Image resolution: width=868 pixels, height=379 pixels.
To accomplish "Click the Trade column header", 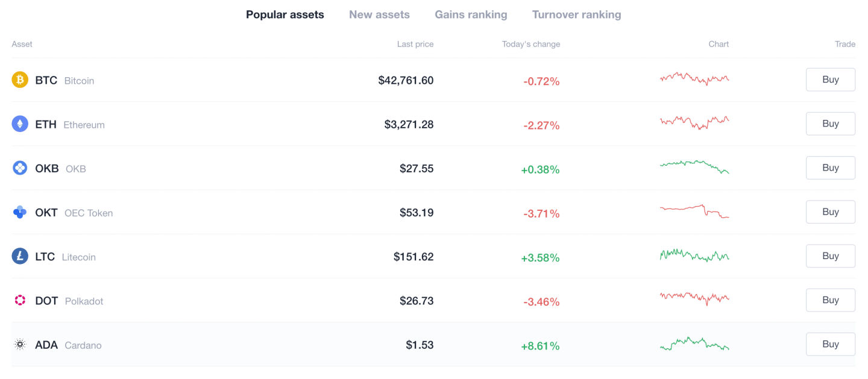I will [x=845, y=44].
